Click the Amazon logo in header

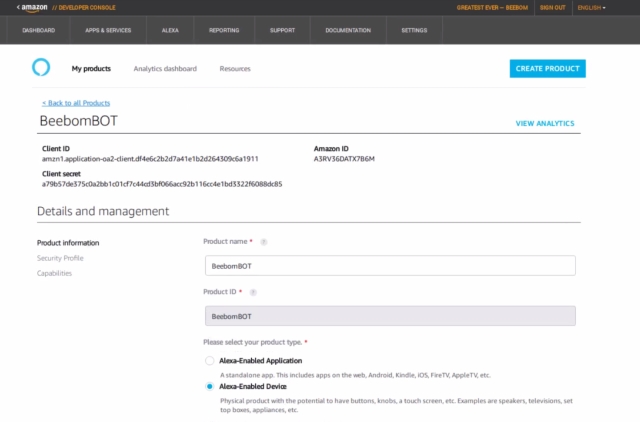click(x=34, y=8)
